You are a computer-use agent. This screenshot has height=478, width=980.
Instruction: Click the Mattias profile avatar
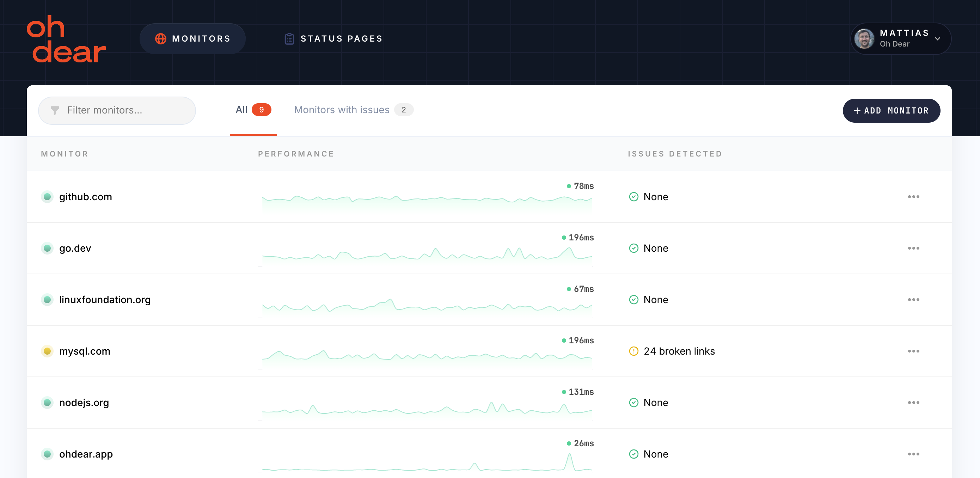864,39
